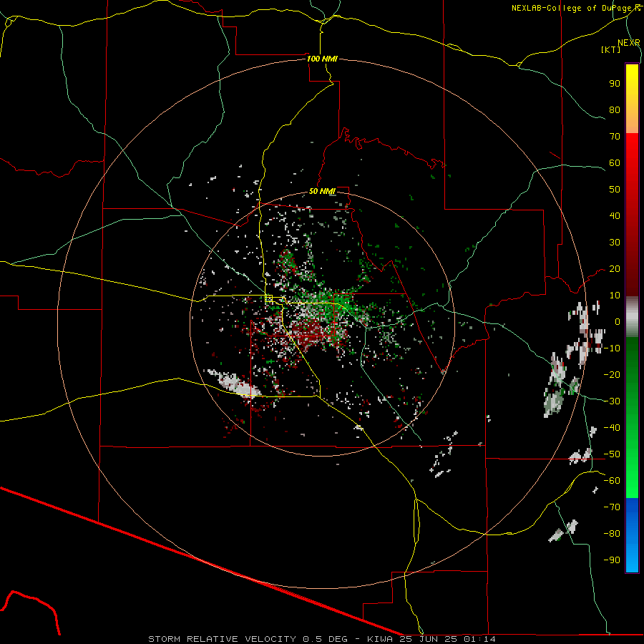
Task: Click the 60 value on velocity scale
Action: click(x=615, y=162)
